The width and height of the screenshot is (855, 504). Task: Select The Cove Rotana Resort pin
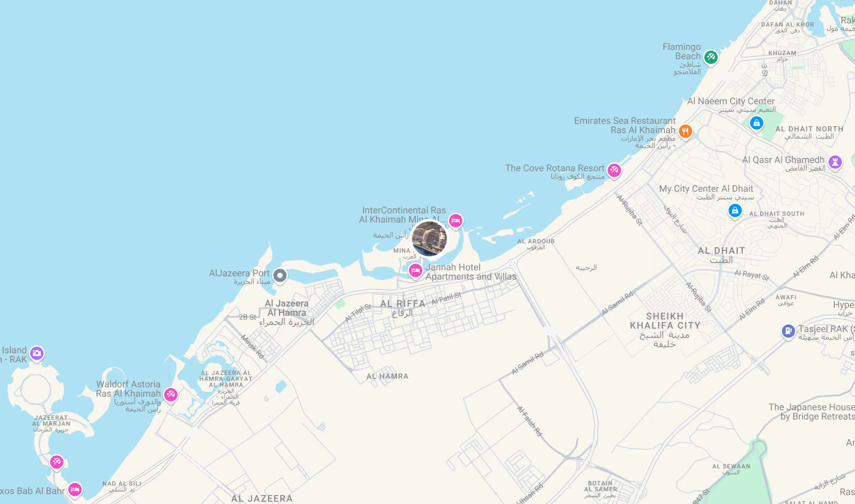614,170
